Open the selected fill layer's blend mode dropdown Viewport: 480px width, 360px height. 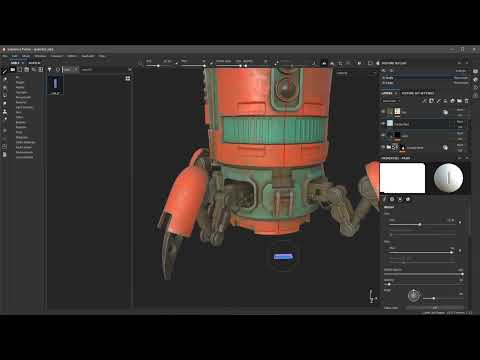click(x=460, y=122)
